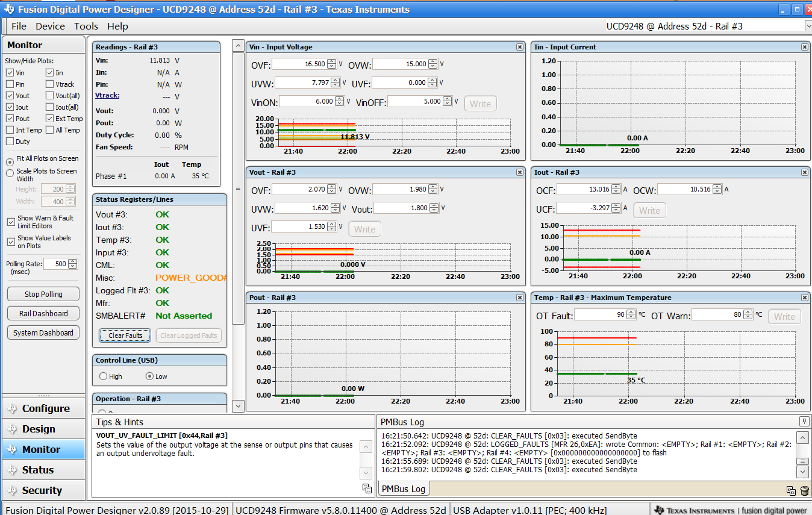Open the Device menu
Viewport: 812px width, 515px height.
(50, 26)
